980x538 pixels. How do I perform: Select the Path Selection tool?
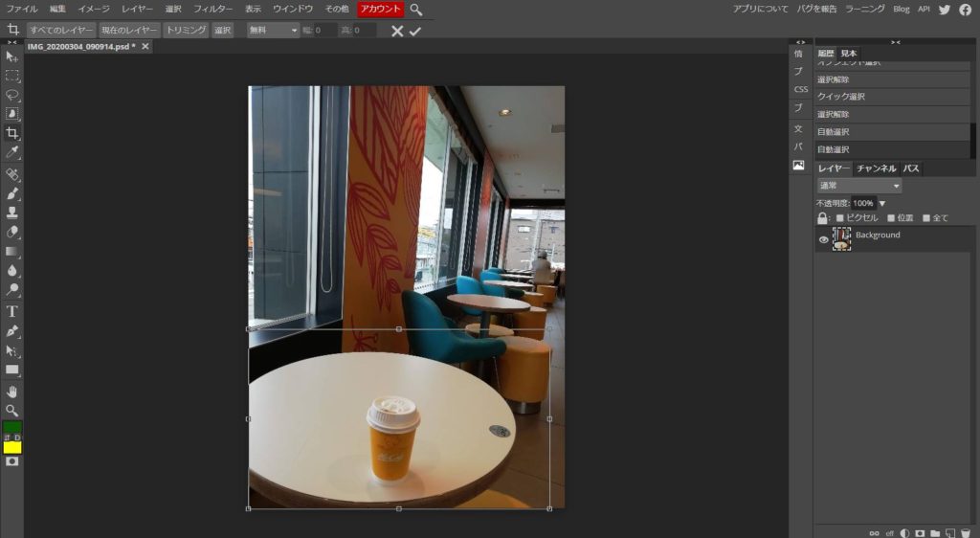(x=11, y=350)
